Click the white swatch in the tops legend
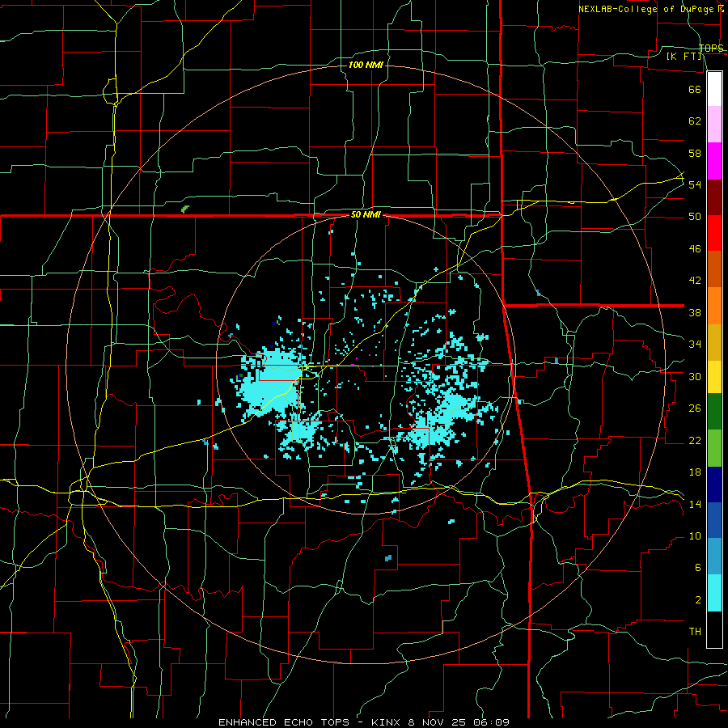 [714, 89]
